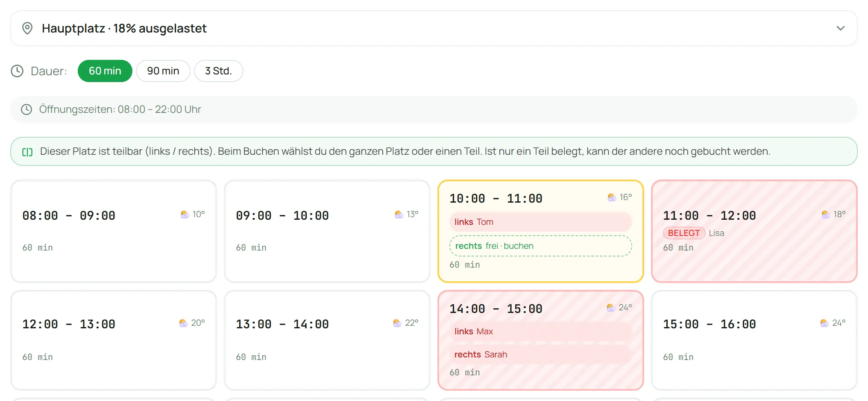The width and height of the screenshot is (868, 401).
Task: Book the 12:00 - 13:00 slot
Action: click(114, 340)
